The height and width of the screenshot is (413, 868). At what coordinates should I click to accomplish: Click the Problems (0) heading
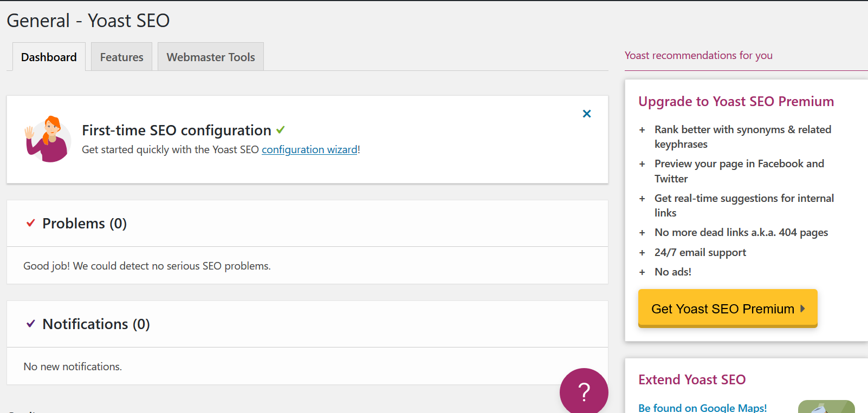(85, 224)
